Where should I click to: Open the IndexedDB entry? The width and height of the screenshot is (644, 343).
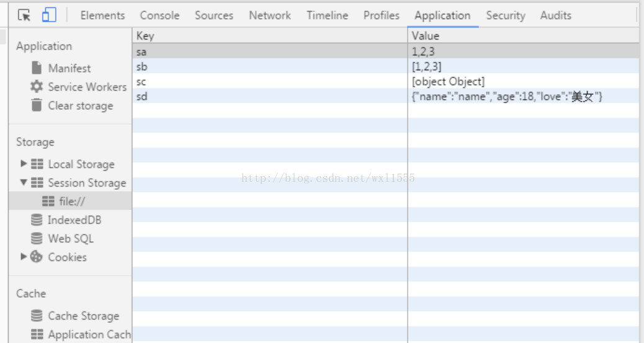click(x=74, y=220)
